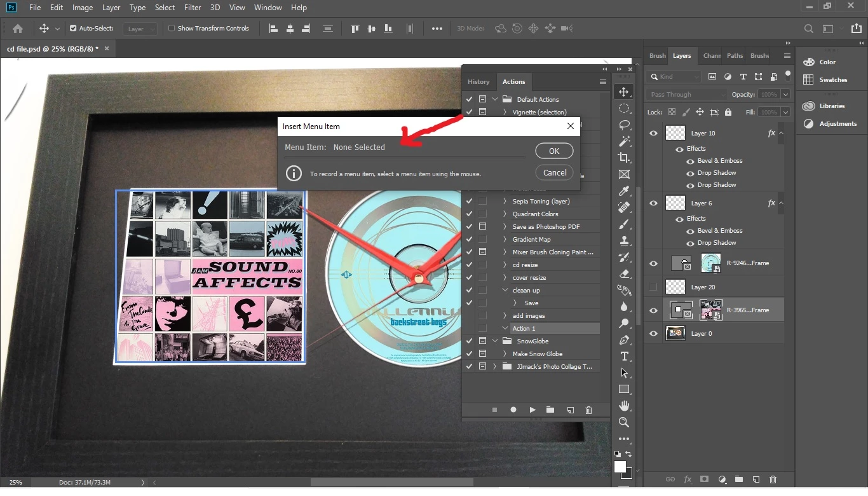The height and width of the screenshot is (496, 868).
Task: Select the Pen tool
Action: point(624,340)
